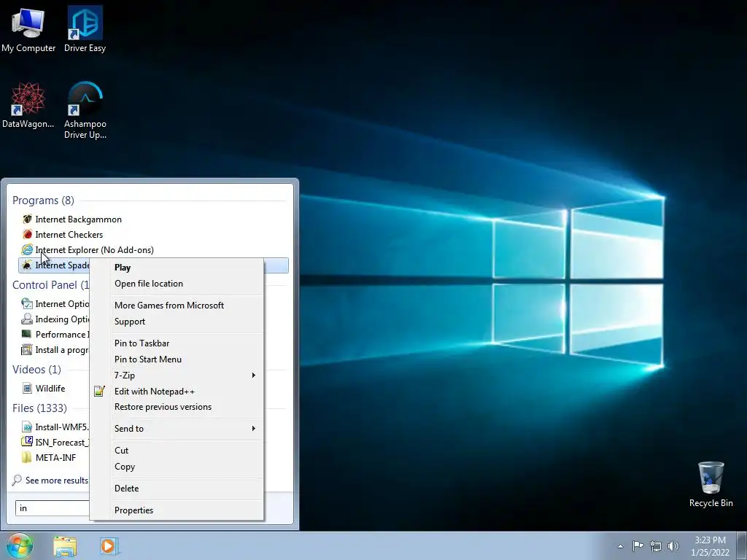Choose Pin to Taskbar
Screen dimensions: 747x560
pyautogui.click(x=177, y=343)
